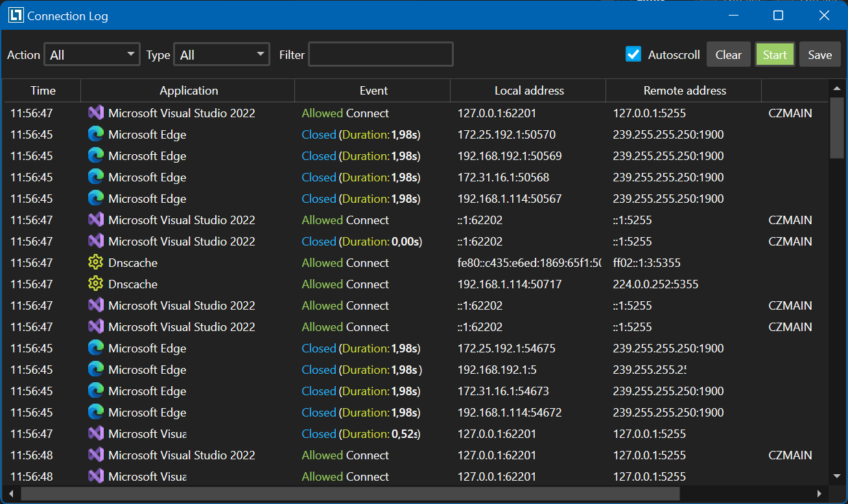The width and height of the screenshot is (848, 504).
Task: Click the Edge icon on the 192.168.1.114:54672 row
Action: pyautogui.click(x=95, y=412)
